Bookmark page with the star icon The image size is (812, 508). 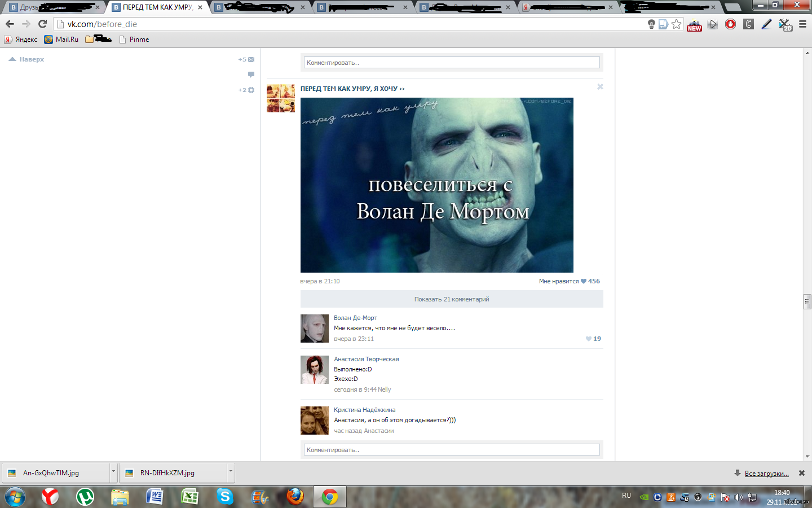(x=677, y=24)
